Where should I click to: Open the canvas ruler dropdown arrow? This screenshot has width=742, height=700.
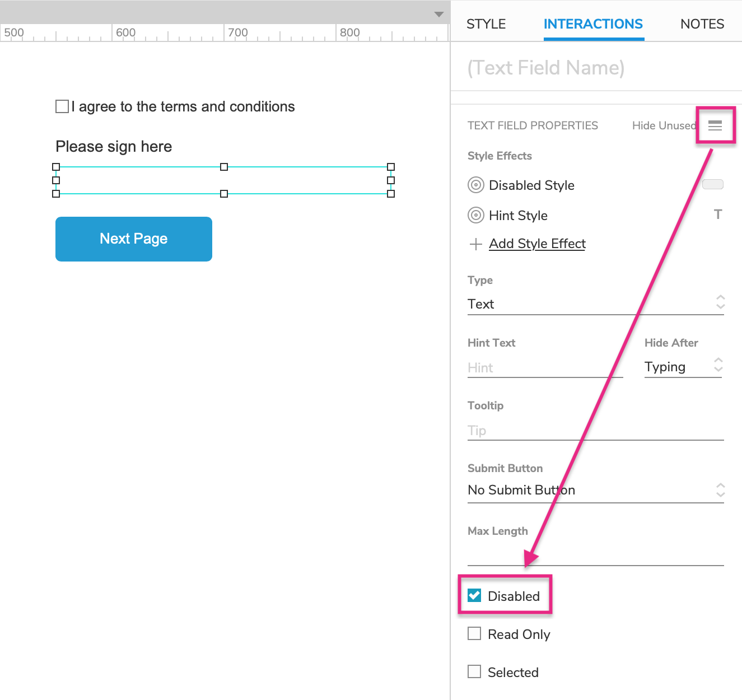pyautogui.click(x=439, y=15)
